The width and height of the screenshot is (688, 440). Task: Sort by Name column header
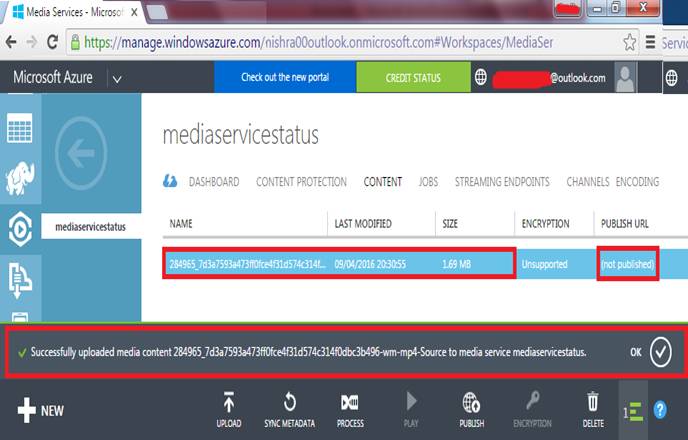[x=181, y=224]
